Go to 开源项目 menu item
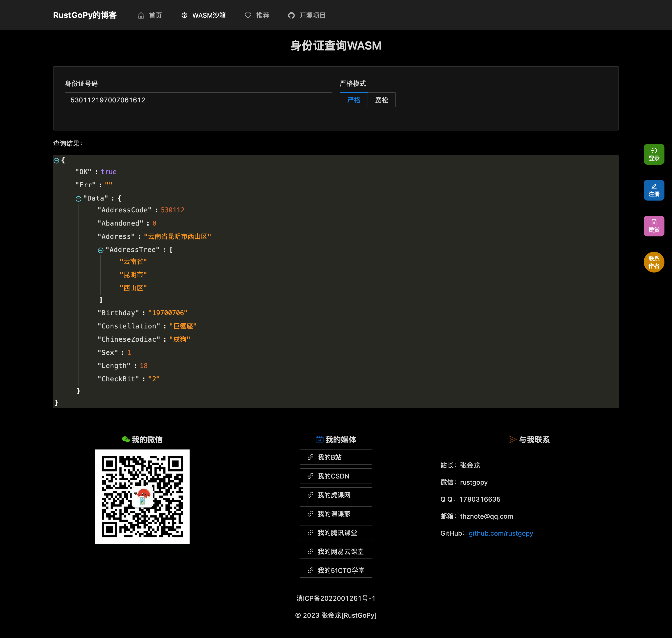 pos(312,15)
